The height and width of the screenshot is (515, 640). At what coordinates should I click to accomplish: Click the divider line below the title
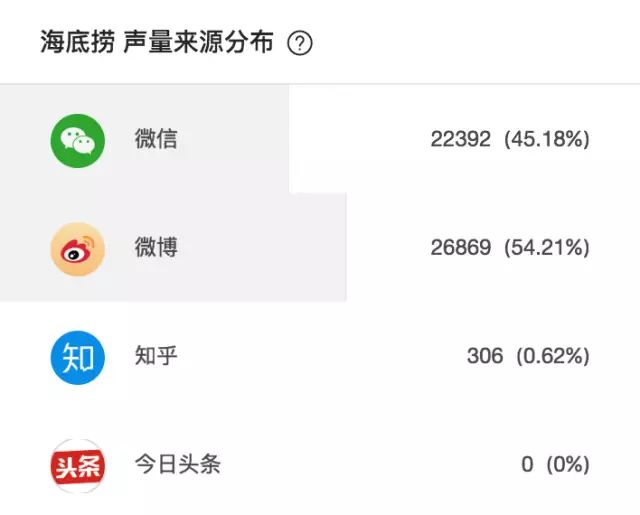[320, 84]
